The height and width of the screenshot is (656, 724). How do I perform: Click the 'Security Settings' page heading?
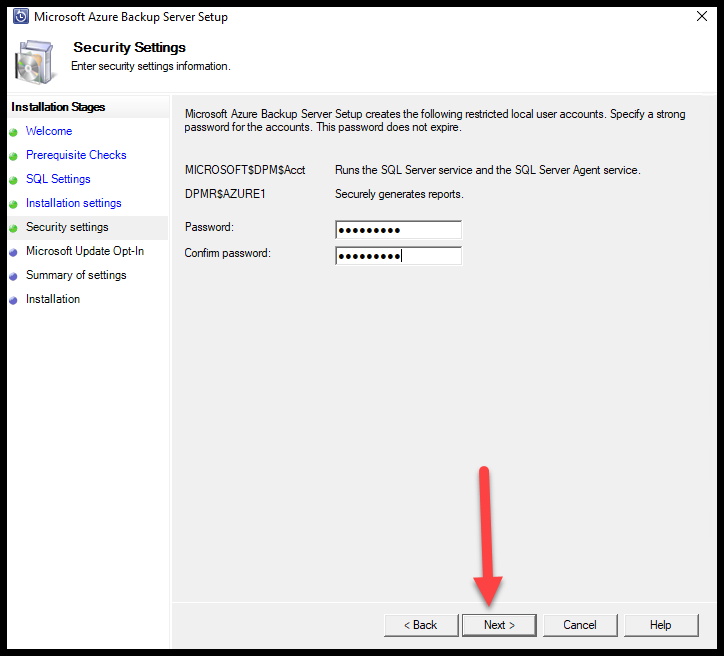129,47
